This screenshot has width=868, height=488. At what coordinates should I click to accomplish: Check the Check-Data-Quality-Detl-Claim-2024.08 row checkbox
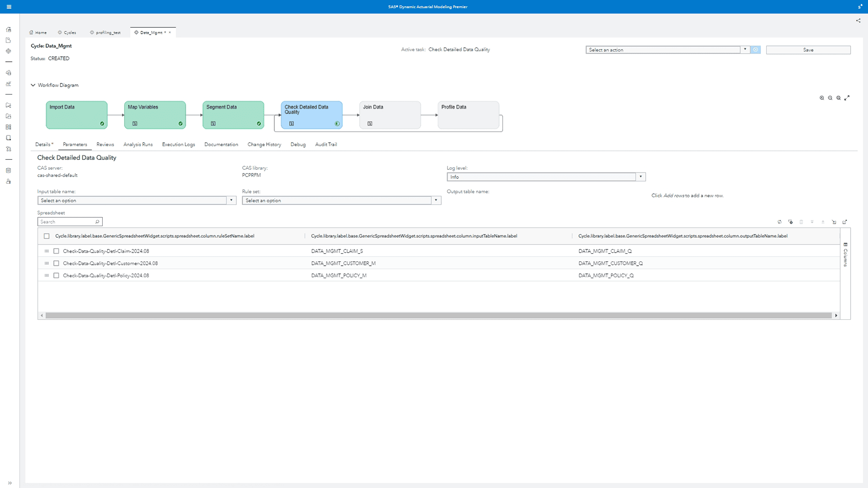point(56,251)
